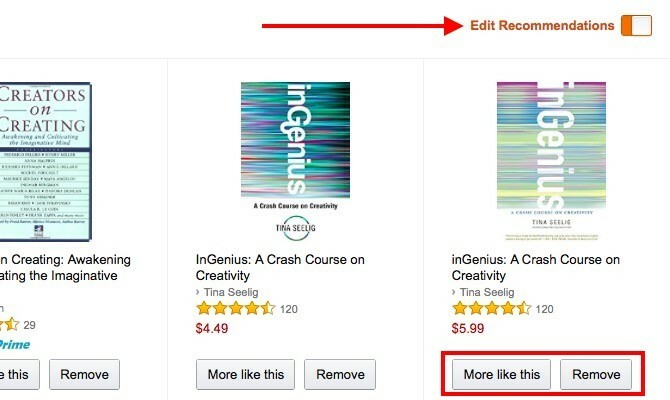View 120 reviews of the $4.49 book
Image resolution: width=670 pixels, height=400 pixels.
coord(289,309)
